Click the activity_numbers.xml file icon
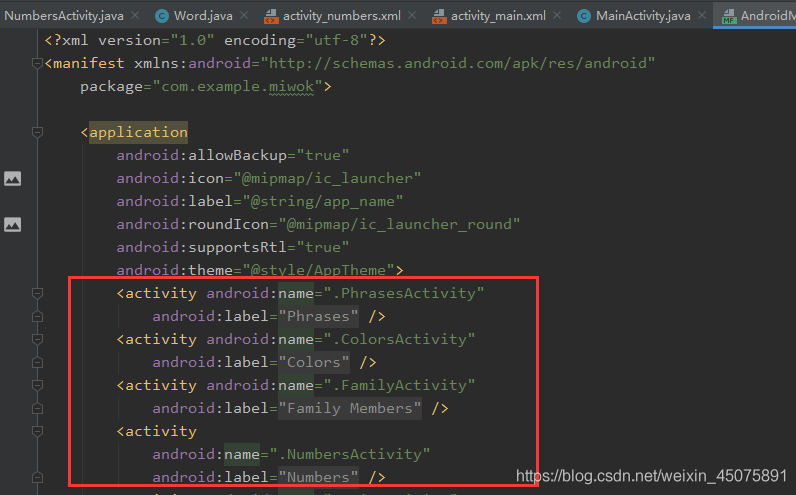796x495 pixels. pyautogui.click(x=272, y=16)
